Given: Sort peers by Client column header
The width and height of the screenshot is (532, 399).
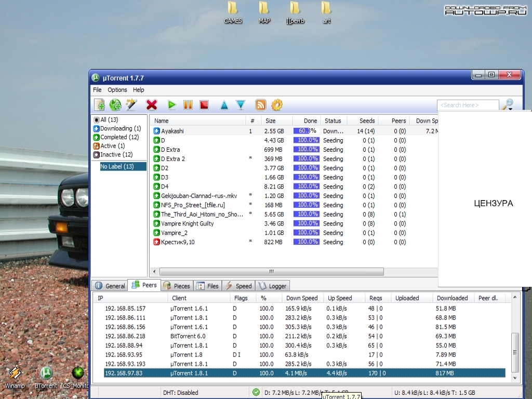Looking at the screenshot, I should coord(199,298).
